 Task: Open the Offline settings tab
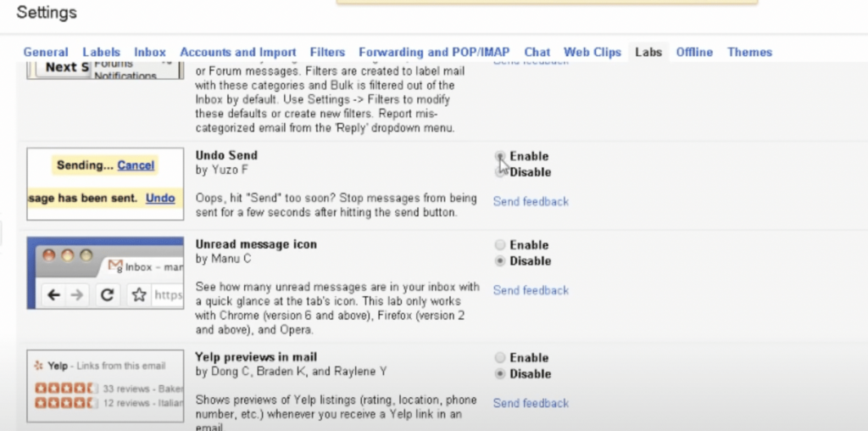[x=694, y=52]
